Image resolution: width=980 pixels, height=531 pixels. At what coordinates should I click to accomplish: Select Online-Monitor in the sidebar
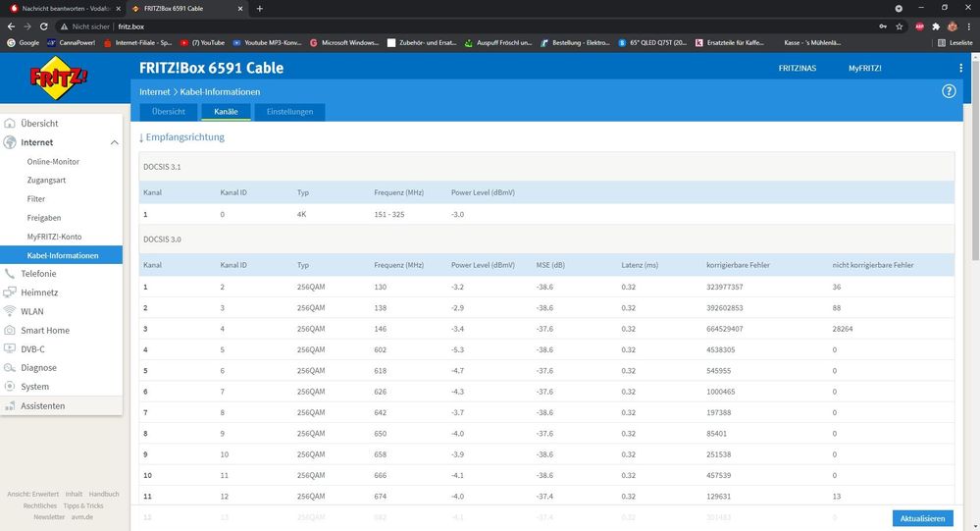tap(53, 162)
